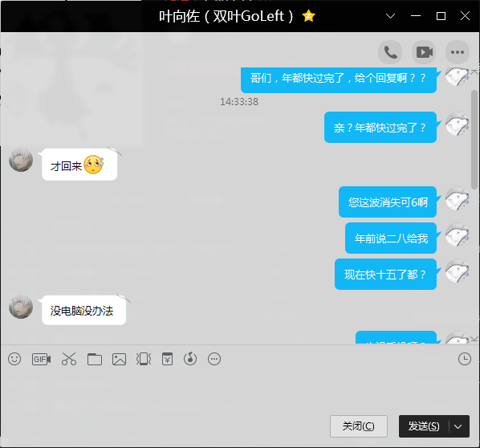This screenshot has height=448, width=480.
Task: Click the chat scrollbar thumb
Action: 475,140
